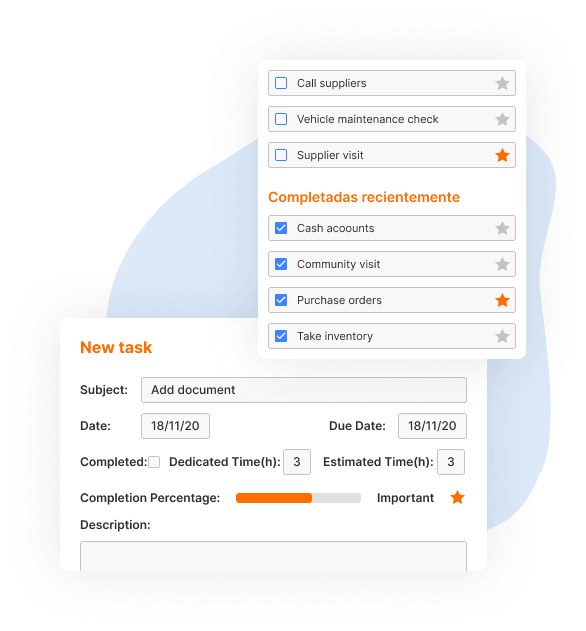Star the Cash accounts task
The image size is (586, 631).
click(x=502, y=228)
